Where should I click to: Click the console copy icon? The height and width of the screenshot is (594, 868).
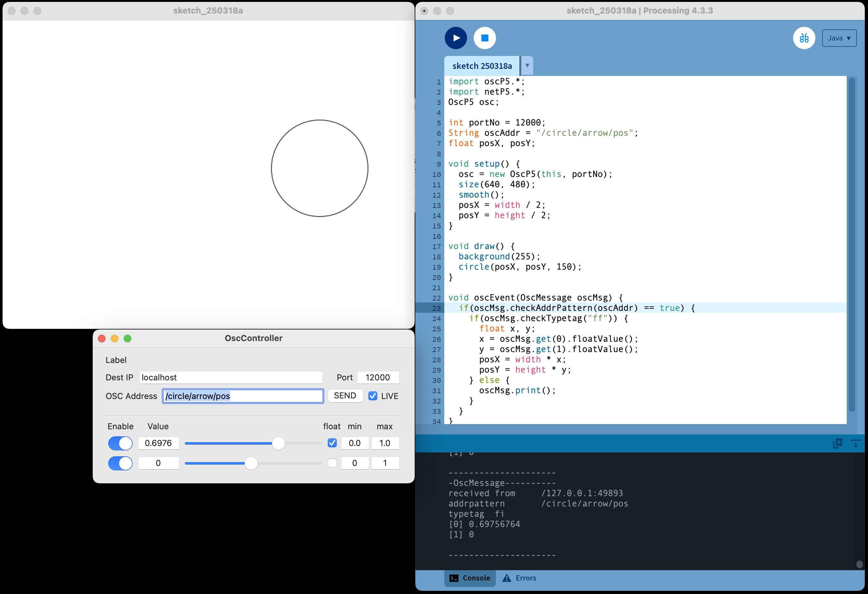coord(838,443)
